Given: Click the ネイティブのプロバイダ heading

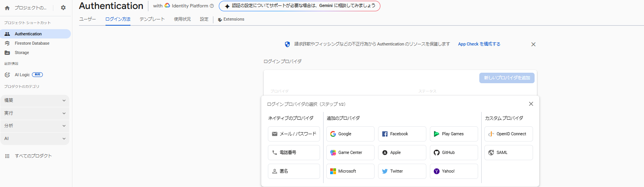Looking at the screenshot, I should tap(290, 118).
